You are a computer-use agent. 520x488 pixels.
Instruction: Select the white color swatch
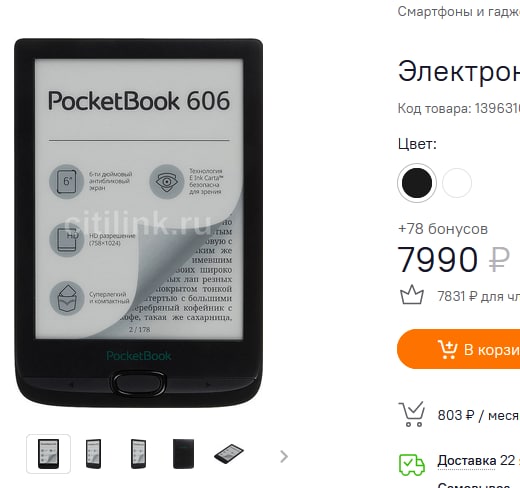457,183
